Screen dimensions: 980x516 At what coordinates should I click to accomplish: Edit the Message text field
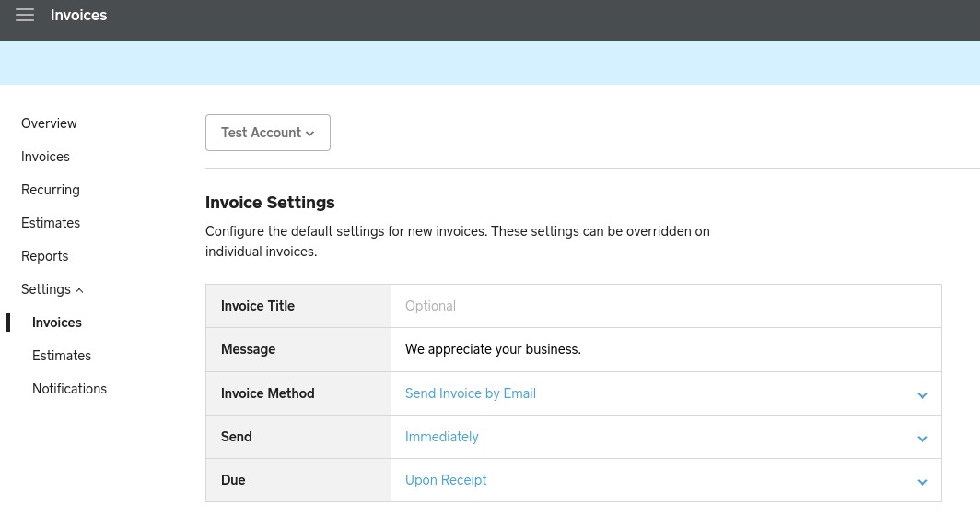click(x=666, y=349)
